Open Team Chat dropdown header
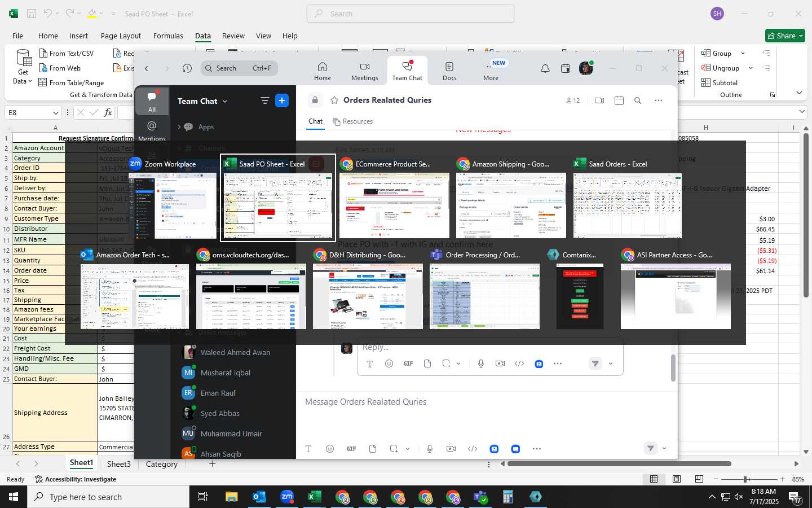This screenshot has height=508, width=812. click(x=202, y=101)
